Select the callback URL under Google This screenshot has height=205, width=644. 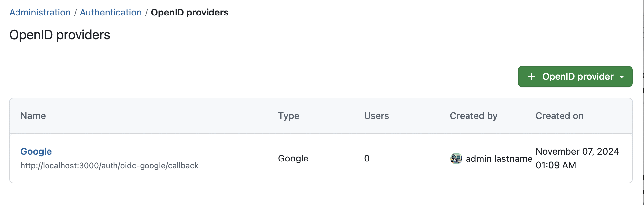point(110,165)
